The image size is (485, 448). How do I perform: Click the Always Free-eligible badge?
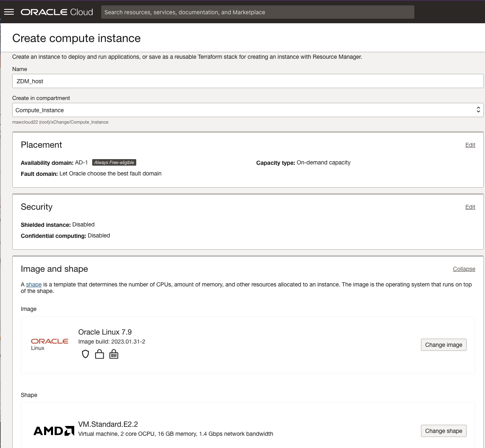(114, 162)
